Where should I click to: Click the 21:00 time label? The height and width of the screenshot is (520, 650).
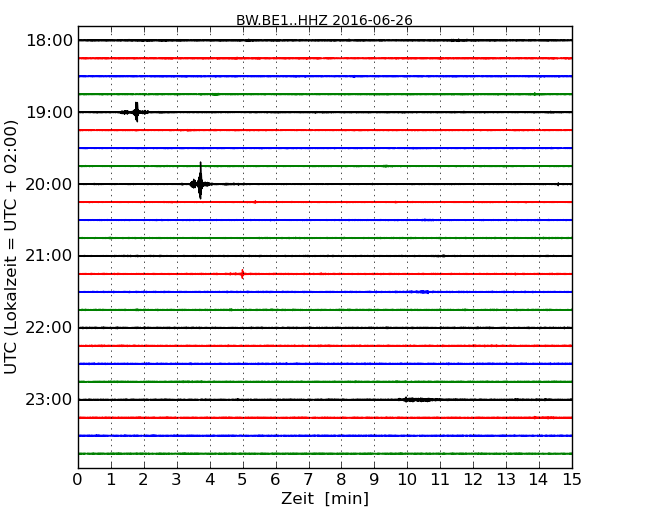49,256
